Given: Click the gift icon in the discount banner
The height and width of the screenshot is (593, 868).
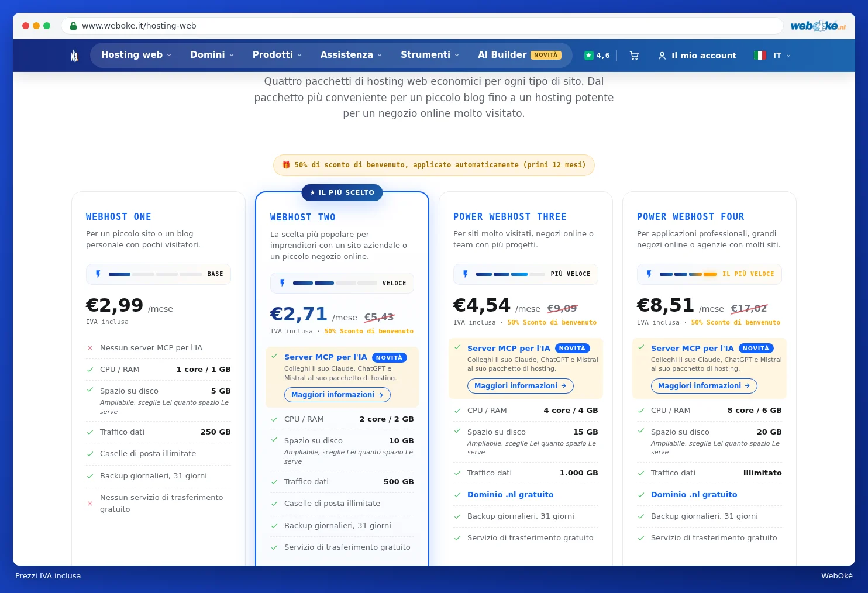Looking at the screenshot, I should [x=286, y=165].
